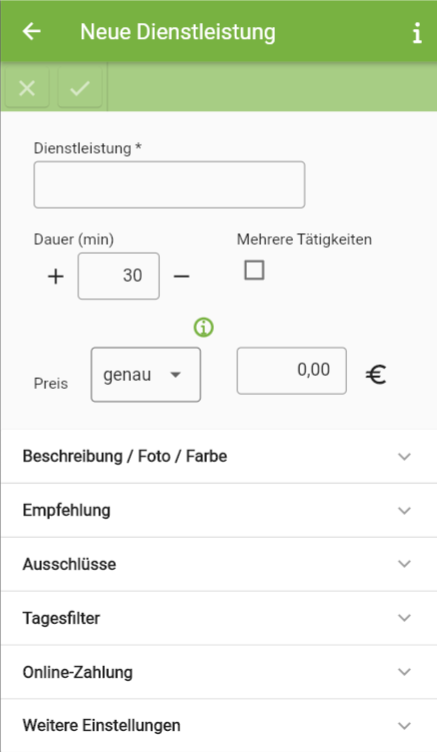Open the genau price type dropdown
437x752 pixels.
(146, 375)
